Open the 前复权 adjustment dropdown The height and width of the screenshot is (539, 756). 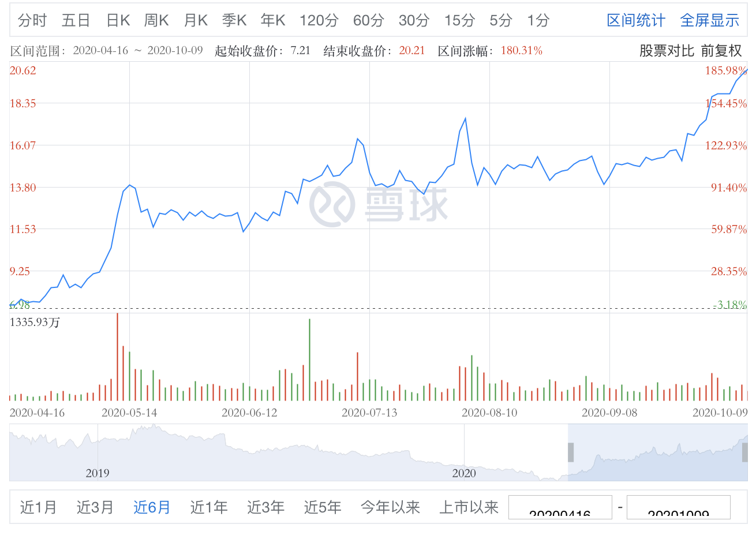coord(721,51)
